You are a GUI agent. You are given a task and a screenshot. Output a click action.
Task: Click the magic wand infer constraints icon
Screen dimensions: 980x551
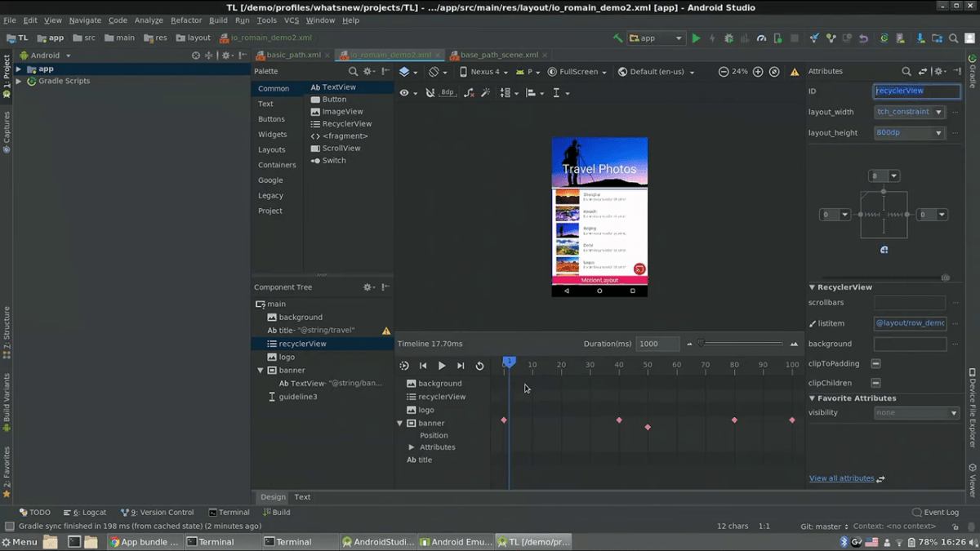pyautogui.click(x=485, y=93)
